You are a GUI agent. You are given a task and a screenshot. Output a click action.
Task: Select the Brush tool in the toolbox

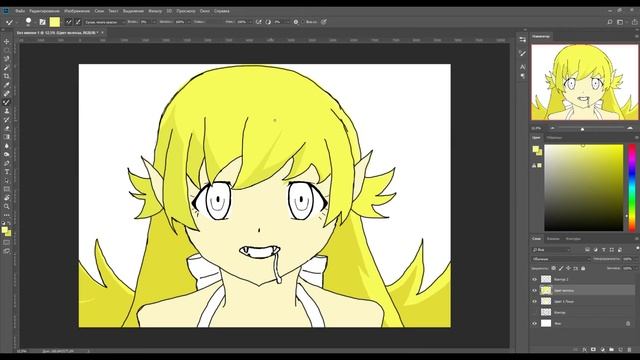(x=7, y=102)
